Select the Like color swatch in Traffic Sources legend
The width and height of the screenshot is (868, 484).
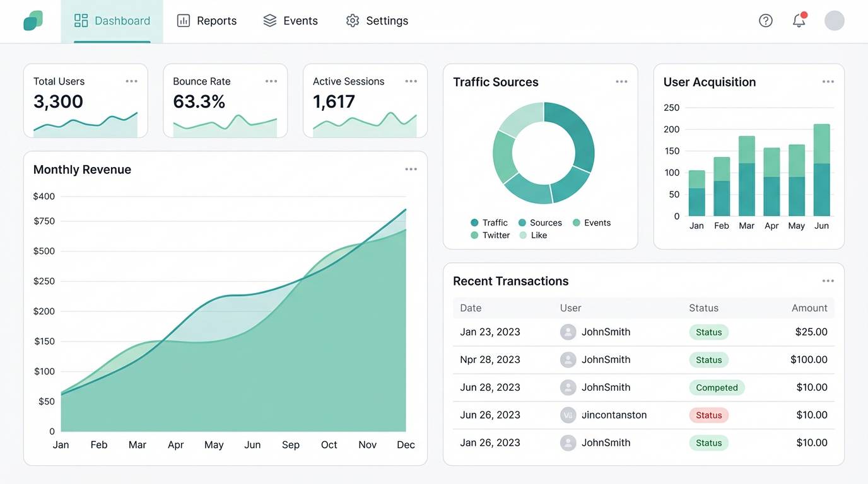pyautogui.click(x=524, y=235)
